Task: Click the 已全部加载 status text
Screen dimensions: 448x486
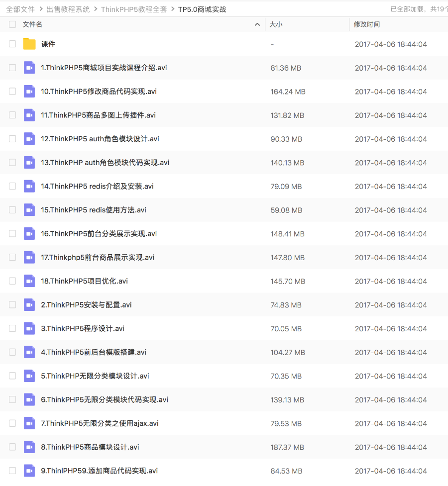Action: (x=407, y=9)
